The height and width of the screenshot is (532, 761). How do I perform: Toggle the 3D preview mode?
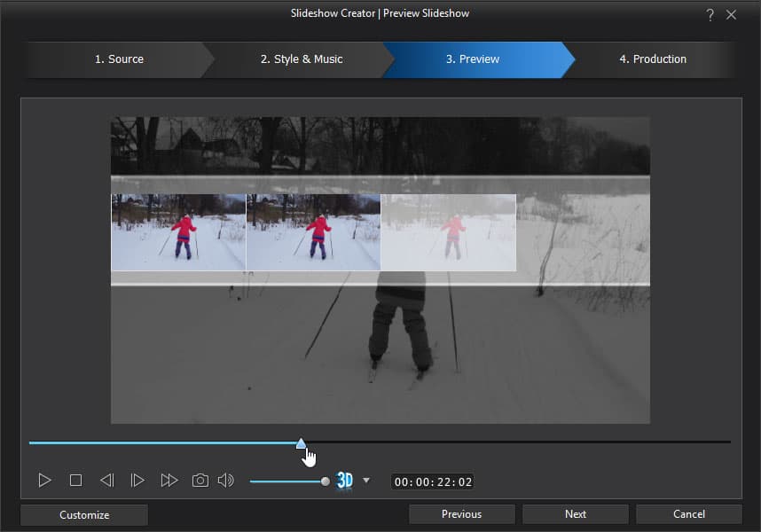coord(345,481)
